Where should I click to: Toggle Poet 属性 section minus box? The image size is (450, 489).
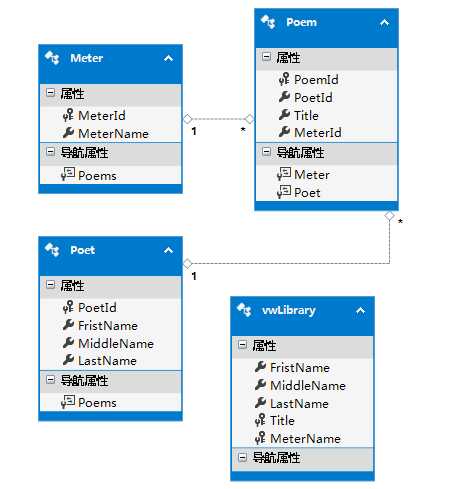point(50,285)
